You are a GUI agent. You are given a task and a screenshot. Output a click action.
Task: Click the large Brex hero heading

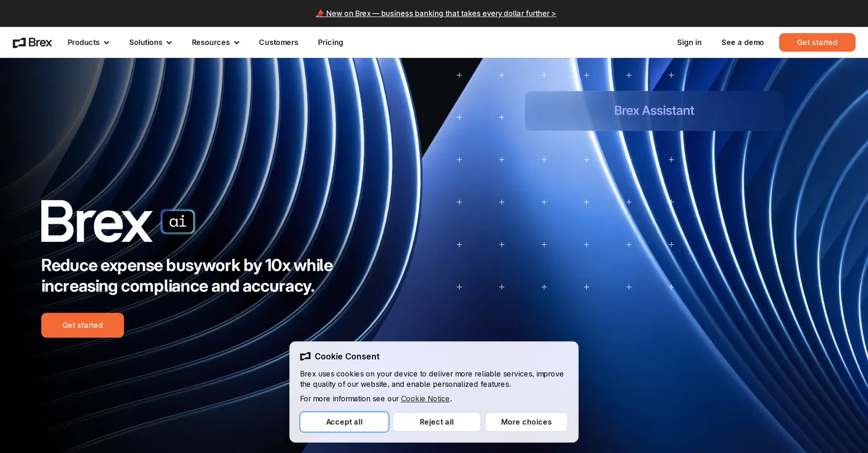coord(97,222)
